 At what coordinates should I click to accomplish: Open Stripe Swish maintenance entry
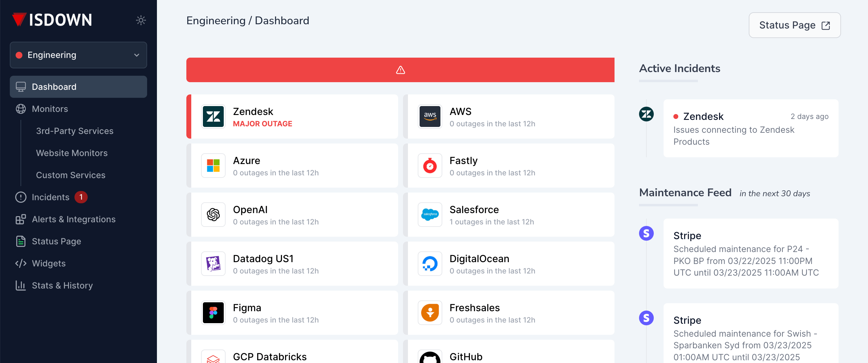[x=751, y=333]
